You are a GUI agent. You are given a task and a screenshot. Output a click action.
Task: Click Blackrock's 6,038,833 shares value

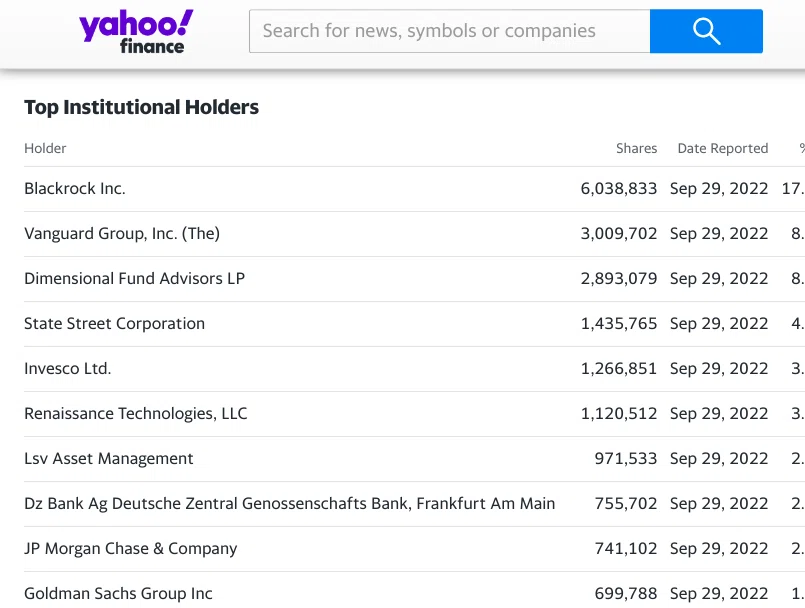coord(619,188)
